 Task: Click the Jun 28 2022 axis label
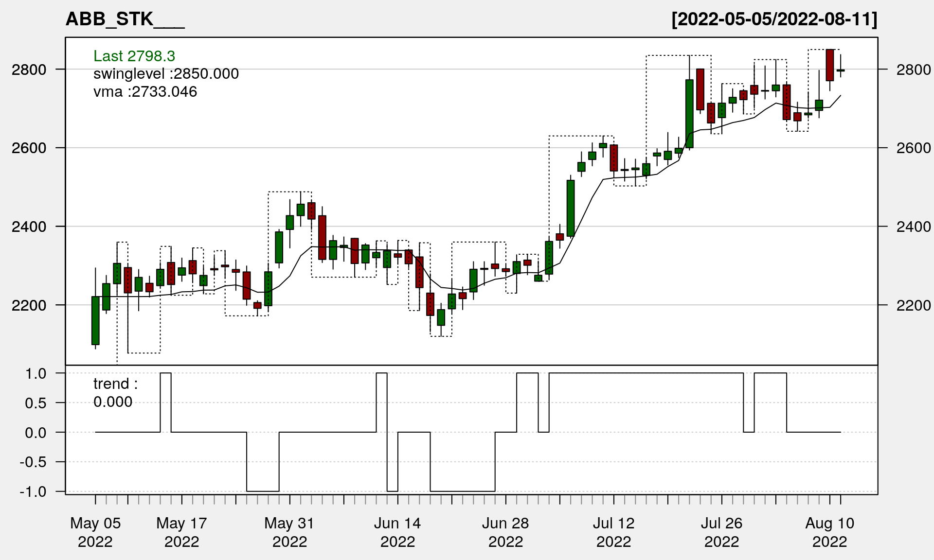click(x=505, y=532)
